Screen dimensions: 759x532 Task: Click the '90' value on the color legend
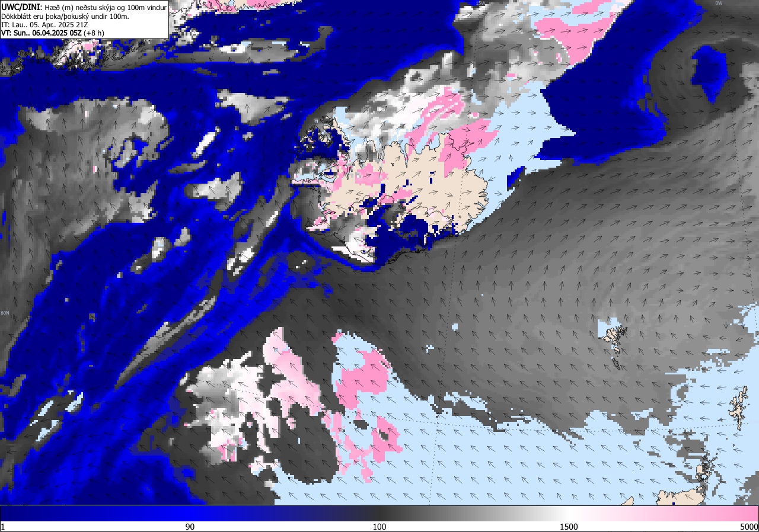190,527
